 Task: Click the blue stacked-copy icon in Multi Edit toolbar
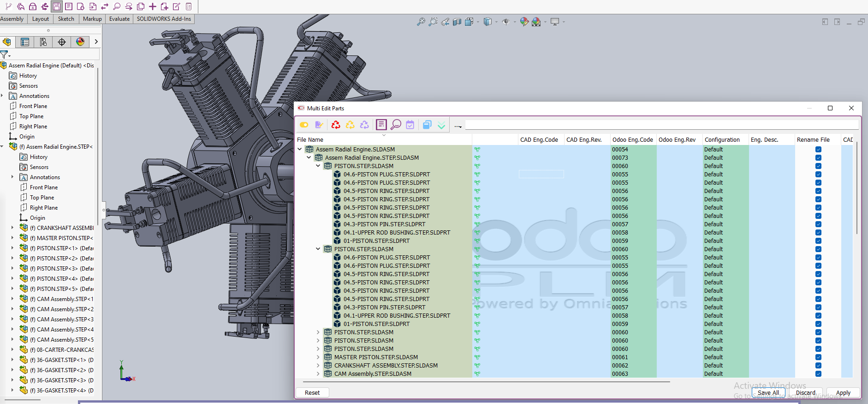(427, 125)
